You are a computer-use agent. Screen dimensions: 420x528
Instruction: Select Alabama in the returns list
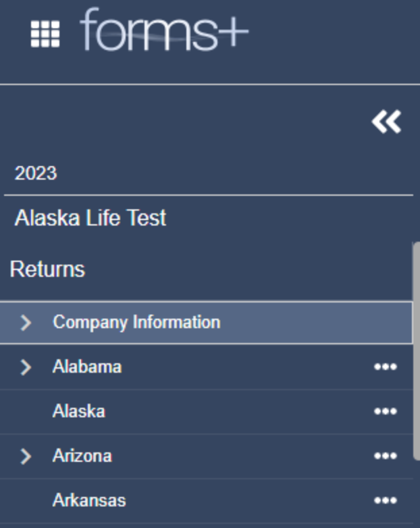[87, 367]
